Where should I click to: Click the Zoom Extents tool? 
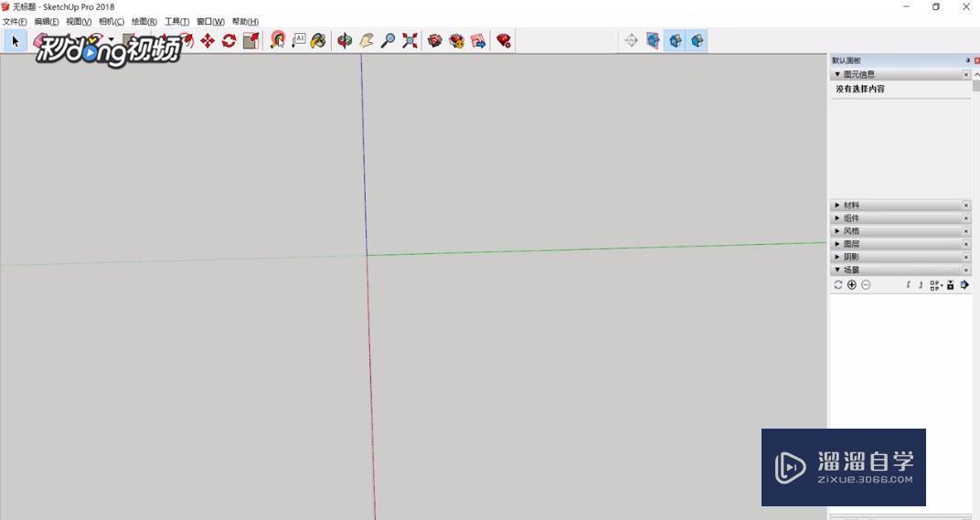tap(410, 41)
